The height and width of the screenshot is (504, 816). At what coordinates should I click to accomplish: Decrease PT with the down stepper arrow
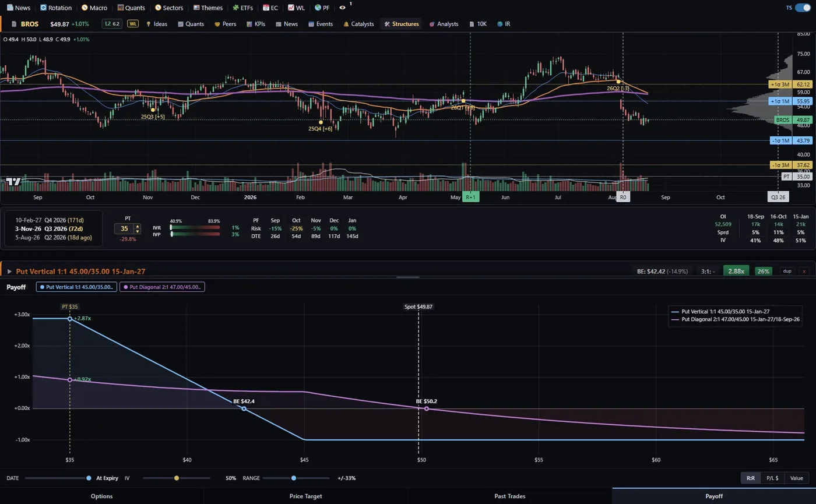click(x=138, y=231)
